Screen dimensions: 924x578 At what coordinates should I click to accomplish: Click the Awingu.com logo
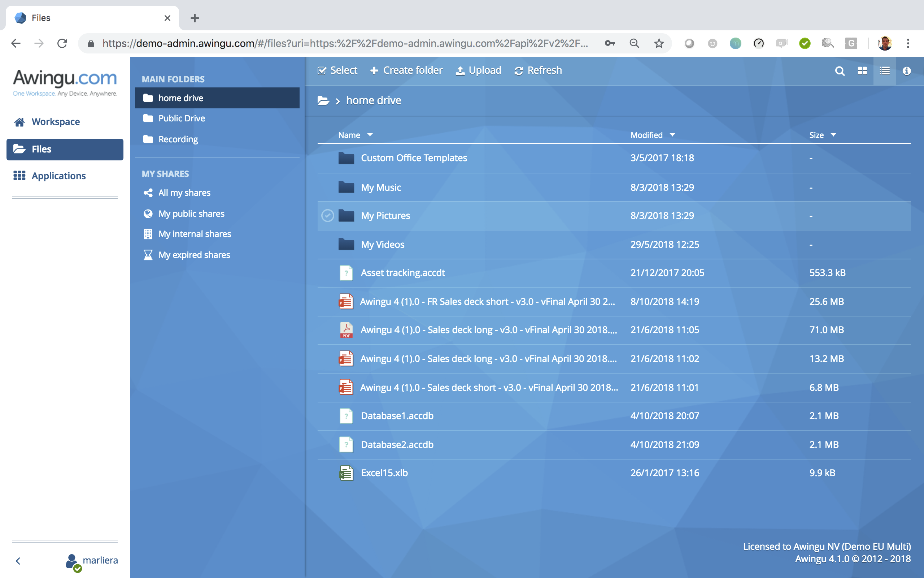click(65, 83)
